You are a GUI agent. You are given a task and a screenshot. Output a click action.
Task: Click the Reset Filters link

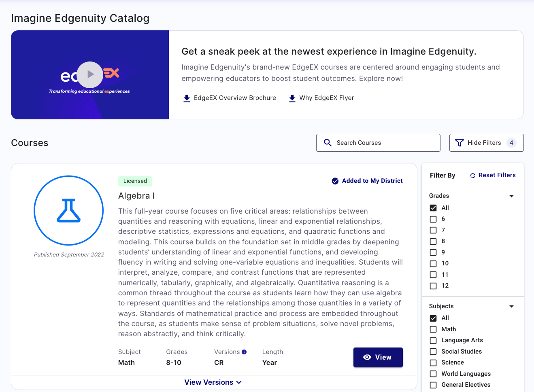point(497,175)
